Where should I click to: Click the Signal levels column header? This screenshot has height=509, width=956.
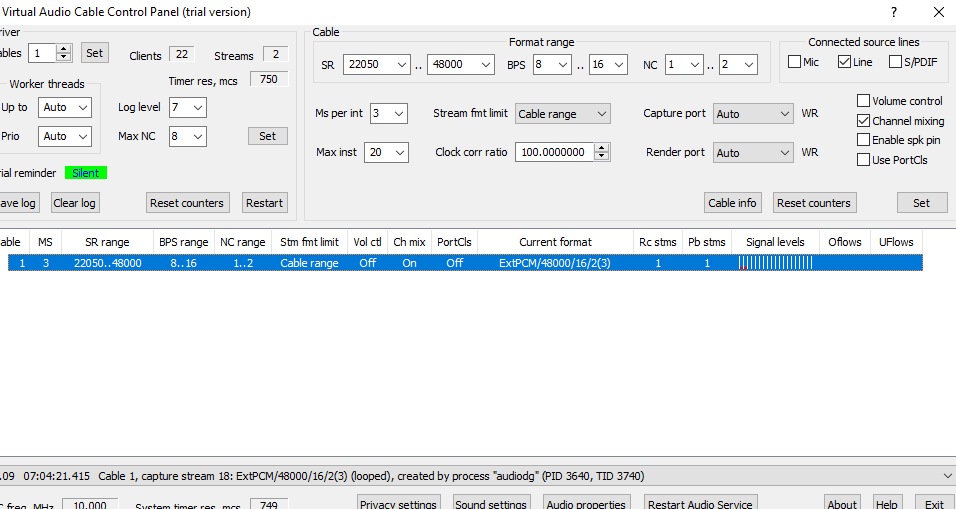(x=775, y=242)
